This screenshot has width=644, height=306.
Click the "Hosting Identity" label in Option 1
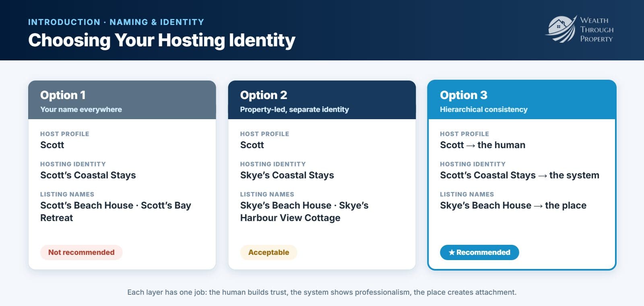click(73, 164)
